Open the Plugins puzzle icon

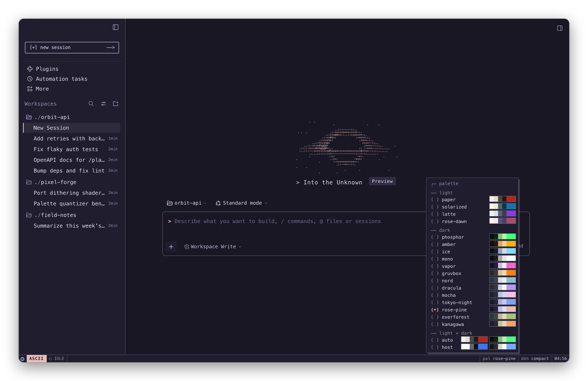click(x=30, y=69)
